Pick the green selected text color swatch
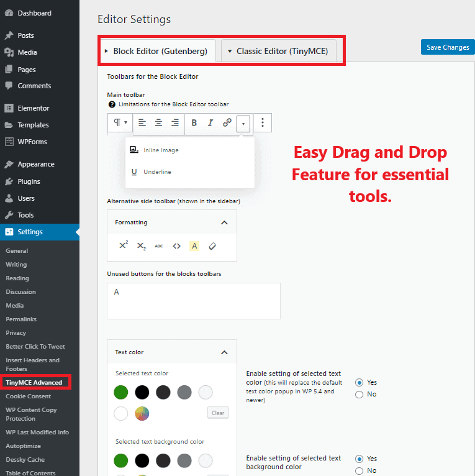 pos(120,392)
